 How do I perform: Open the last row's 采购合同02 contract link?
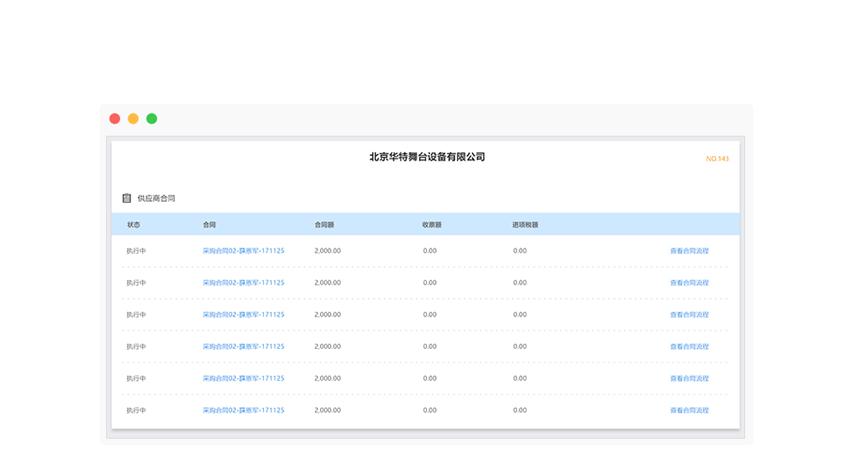[243, 411]
